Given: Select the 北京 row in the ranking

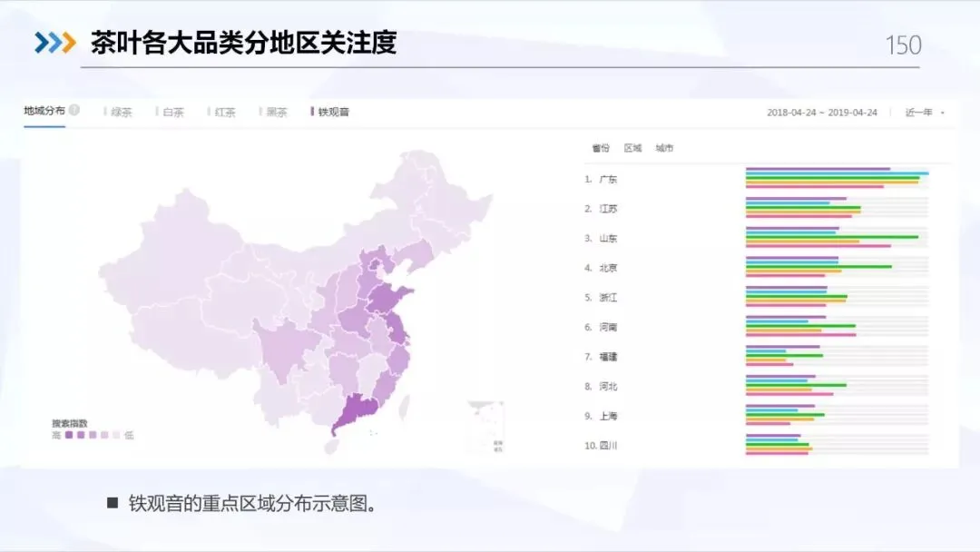Looking at the screenshot, I should pyautogui.click(x=756, y=268).
